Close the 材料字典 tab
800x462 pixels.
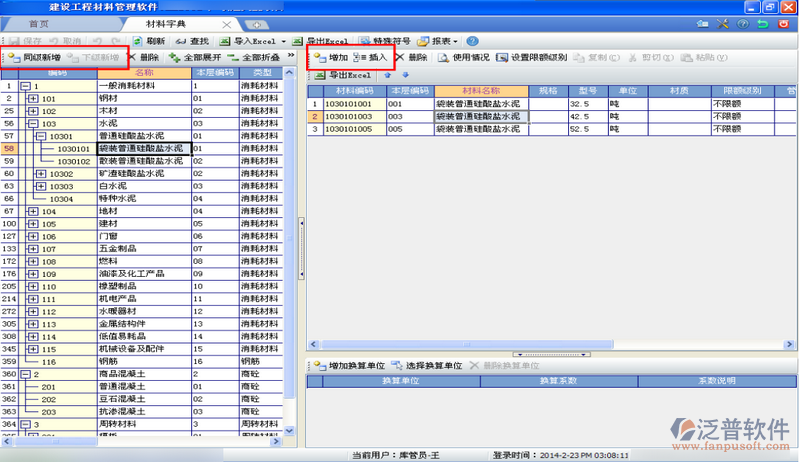[226, 23]
